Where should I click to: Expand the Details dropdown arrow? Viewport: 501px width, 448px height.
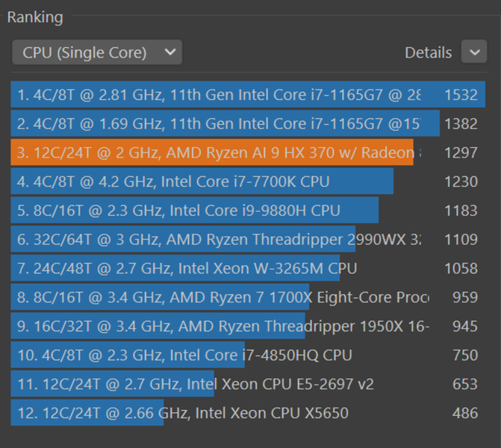click(x=474, y=52)
